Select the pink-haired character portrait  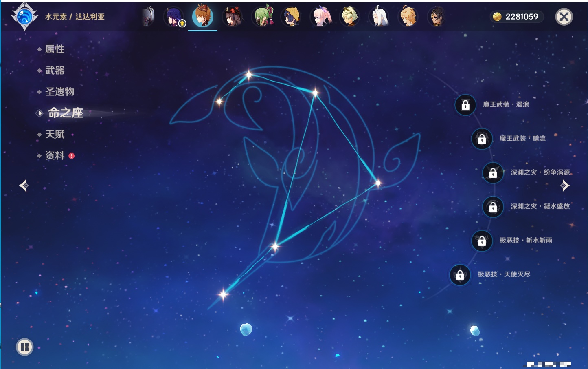[321, 17]
